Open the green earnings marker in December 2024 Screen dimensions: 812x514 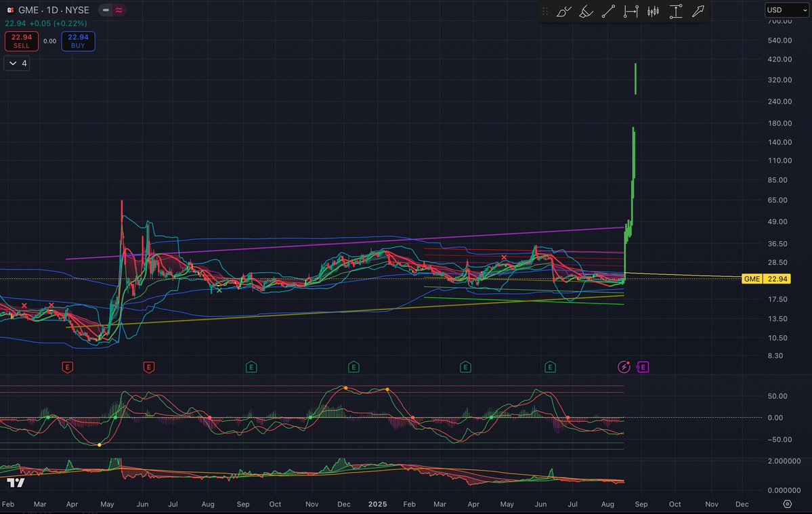(354, 367)
